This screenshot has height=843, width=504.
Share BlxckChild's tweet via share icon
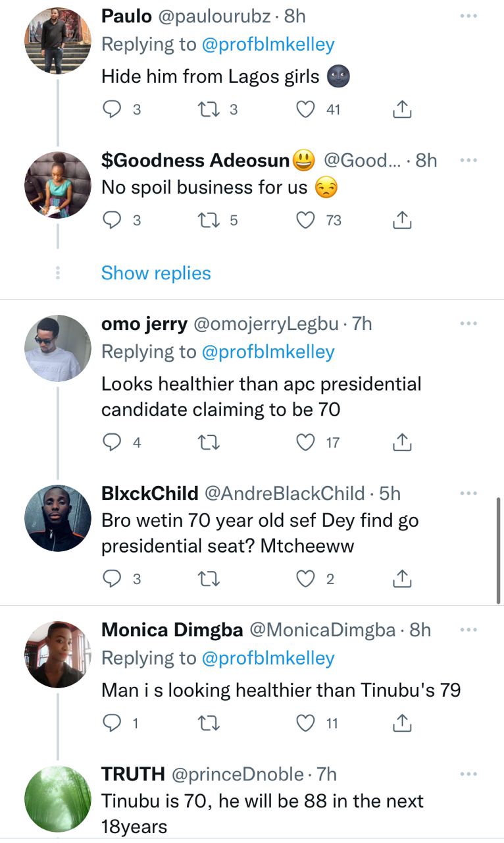pyautogui.click(x=401, y=579)
